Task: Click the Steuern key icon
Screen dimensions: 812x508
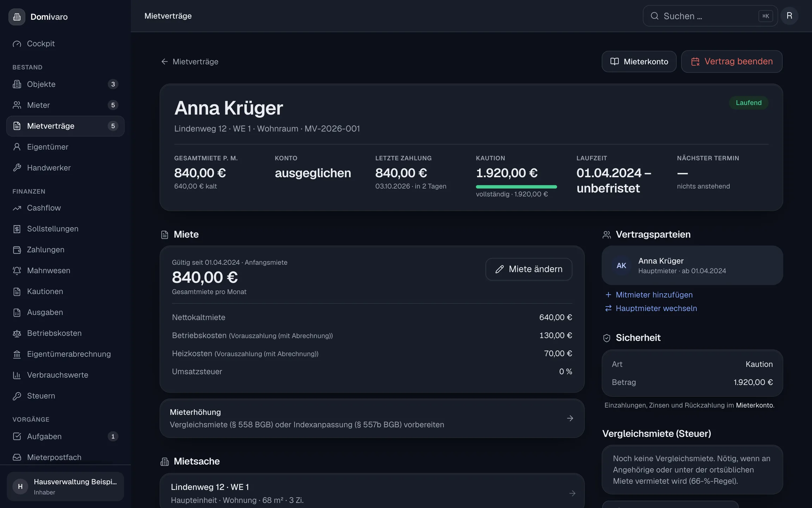Action: [x=17, y=396]
